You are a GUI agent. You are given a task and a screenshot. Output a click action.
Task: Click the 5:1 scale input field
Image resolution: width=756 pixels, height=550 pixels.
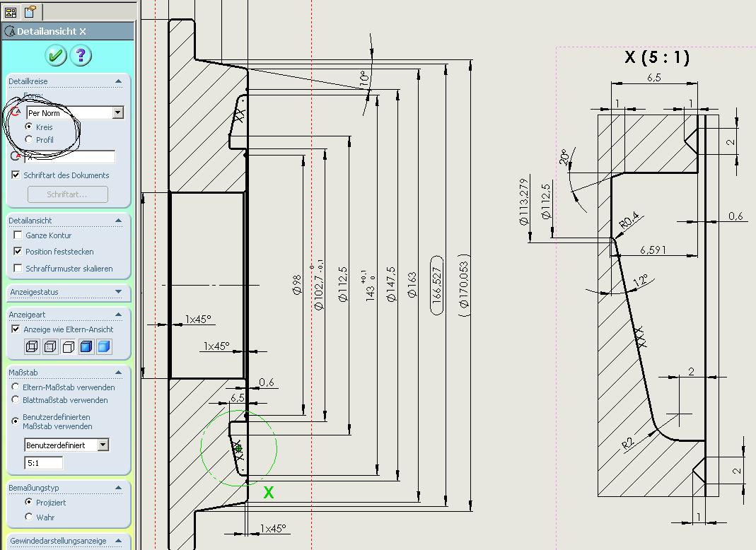click(x=43, y=463)
